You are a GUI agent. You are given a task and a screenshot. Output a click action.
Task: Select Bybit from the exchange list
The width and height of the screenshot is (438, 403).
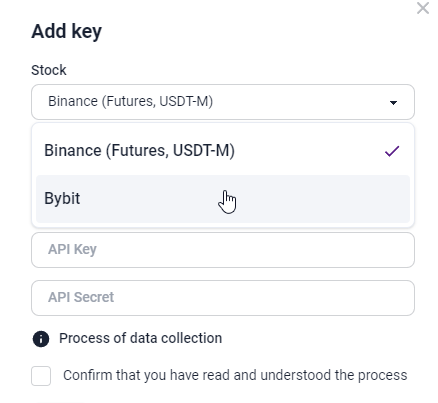click(x=223, y=199)
